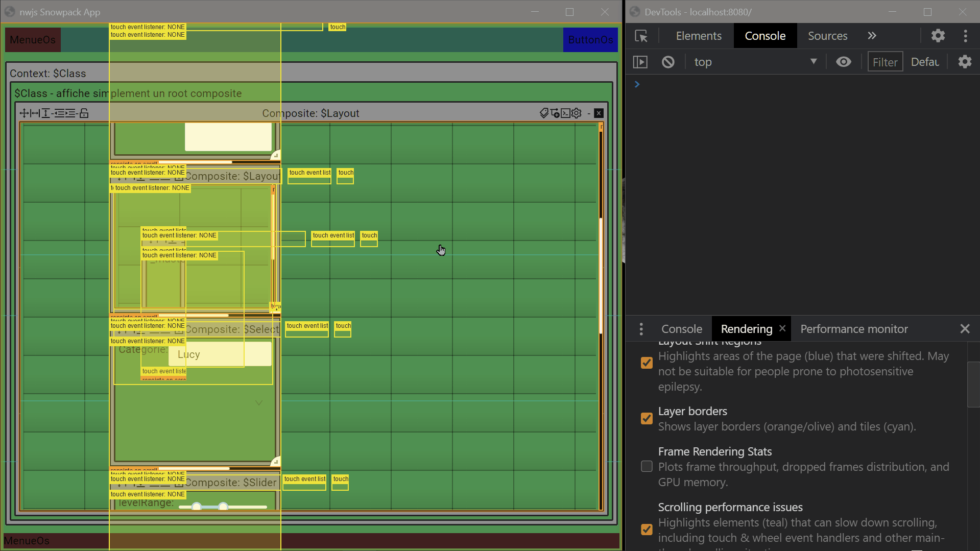Activate the DevTools inspect element picker
The height and width of the screenshot is (551, 980).
pos(641,36)
